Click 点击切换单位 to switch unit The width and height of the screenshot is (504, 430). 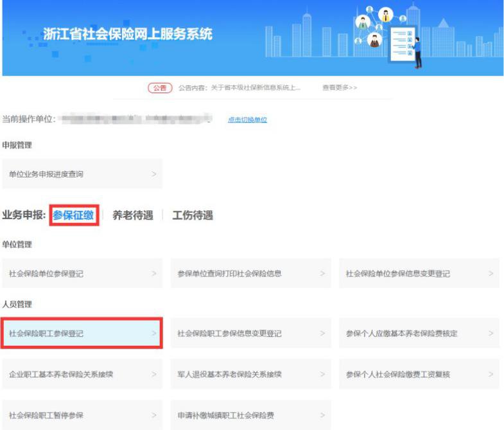point(247,120)
